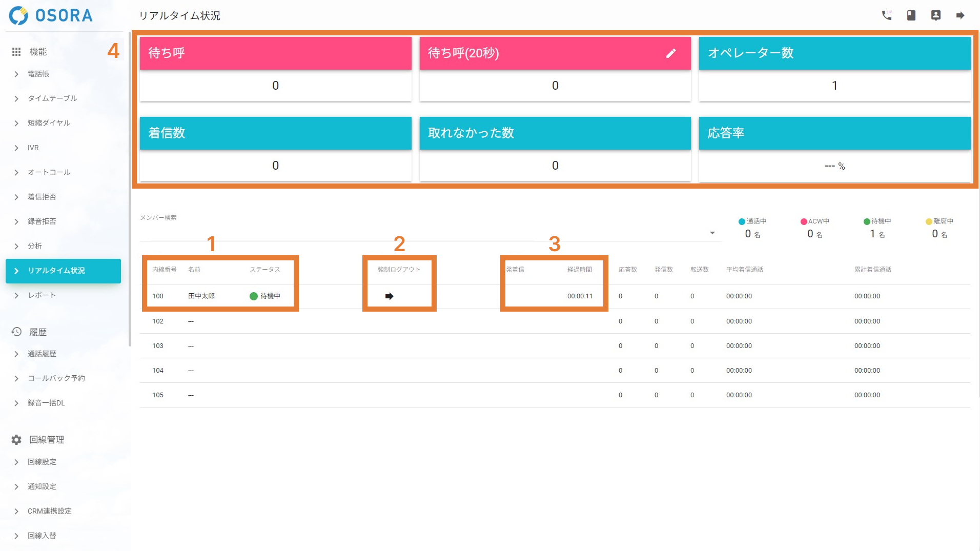
Task: Click the SIP phone icon in header
Action: pos(886,15)
